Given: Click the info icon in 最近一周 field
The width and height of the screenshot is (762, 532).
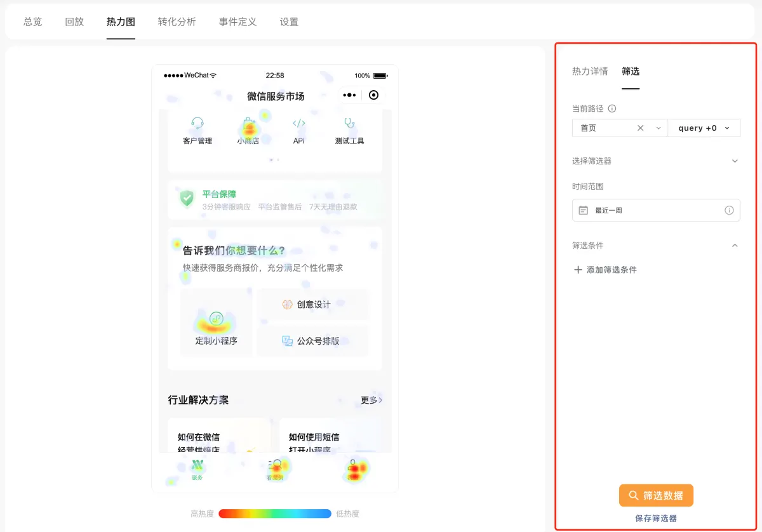Looking at the screenshot, I should pyautogui.click(x=729, y=210).
